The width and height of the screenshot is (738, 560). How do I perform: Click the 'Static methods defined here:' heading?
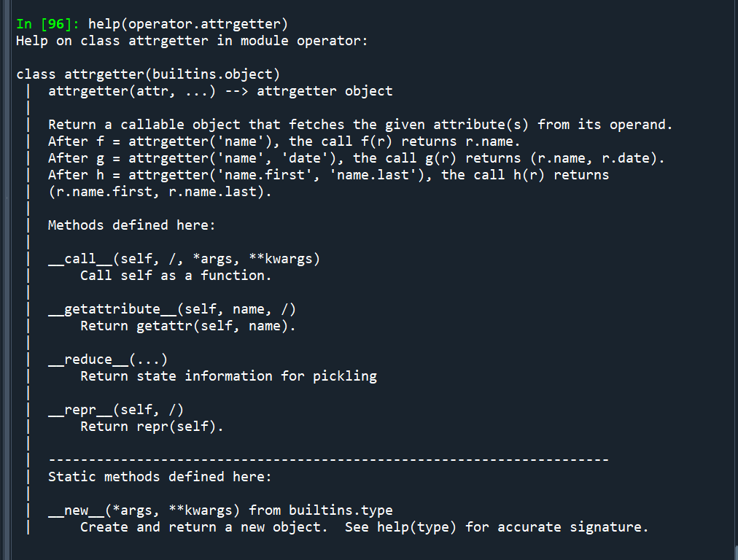tap(160, 477)
